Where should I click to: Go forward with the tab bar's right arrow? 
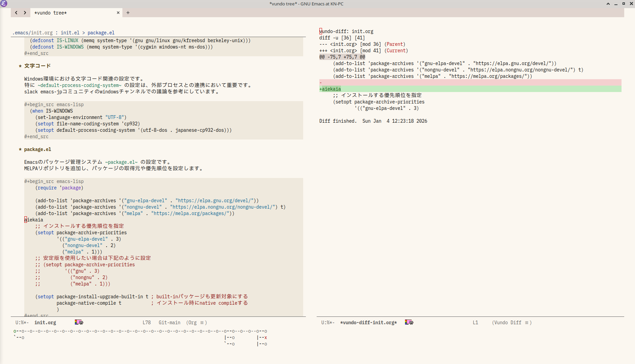(25, 13)
